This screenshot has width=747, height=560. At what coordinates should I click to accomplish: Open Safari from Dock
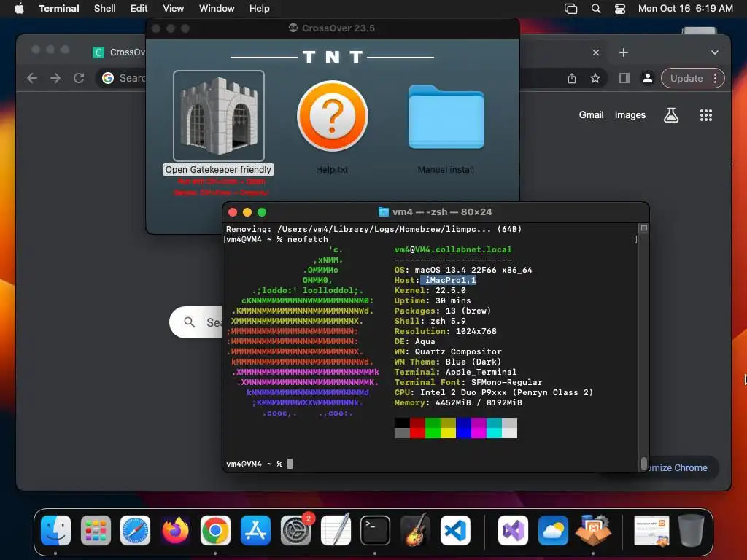point(135,531)
